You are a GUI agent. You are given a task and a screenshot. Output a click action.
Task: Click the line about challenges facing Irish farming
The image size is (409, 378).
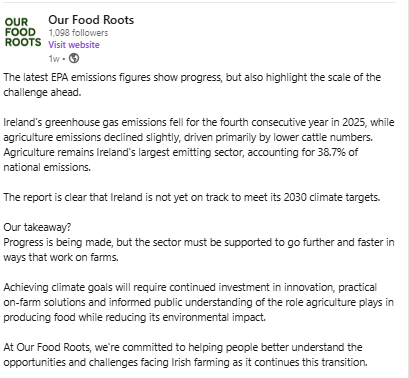185,362
